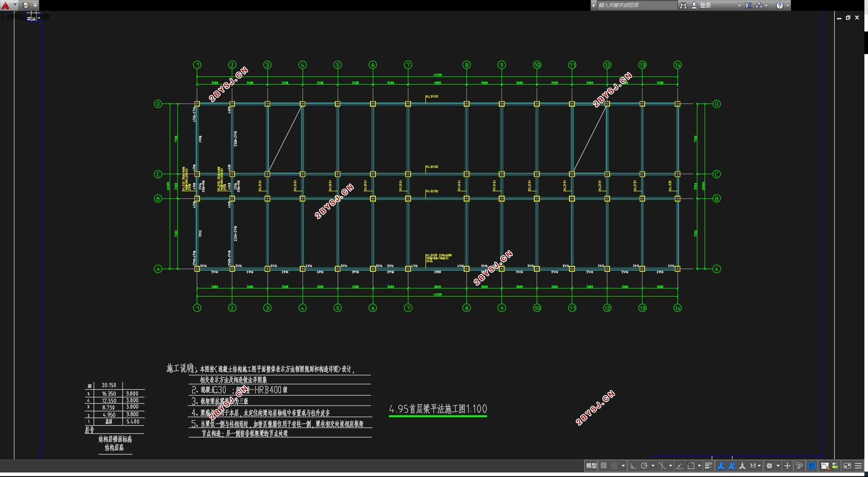Select the 施工说明 heading text
This screenshot has width=868, height=477.
pos(180,368)
